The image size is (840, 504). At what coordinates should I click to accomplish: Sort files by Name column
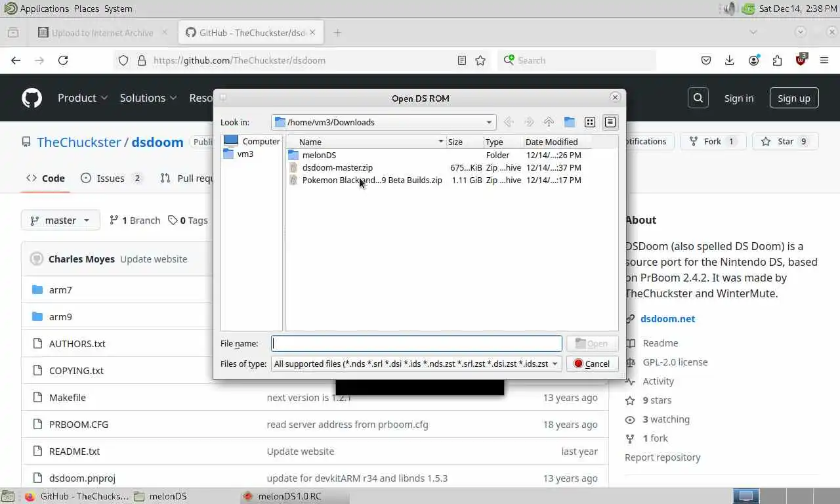pos(367,142)
